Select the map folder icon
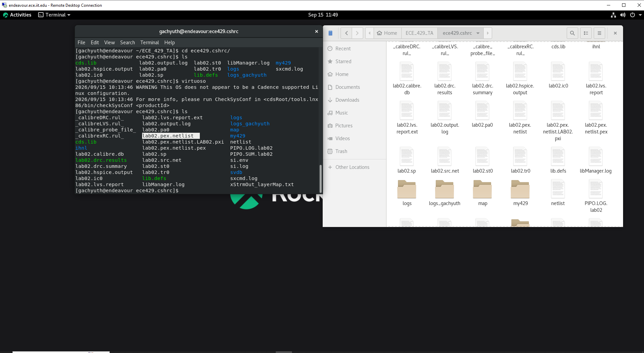 [x=482, y=189]
